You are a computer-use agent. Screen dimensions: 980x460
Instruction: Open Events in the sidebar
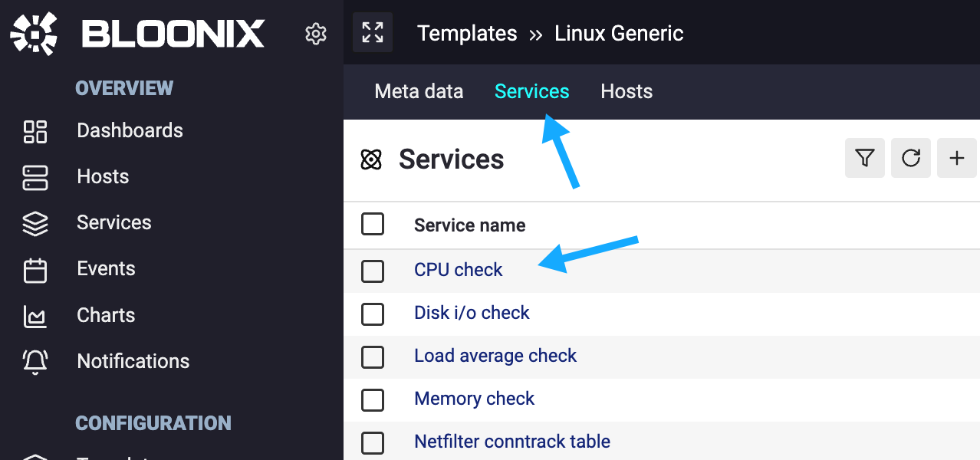[x=106, y=268]
